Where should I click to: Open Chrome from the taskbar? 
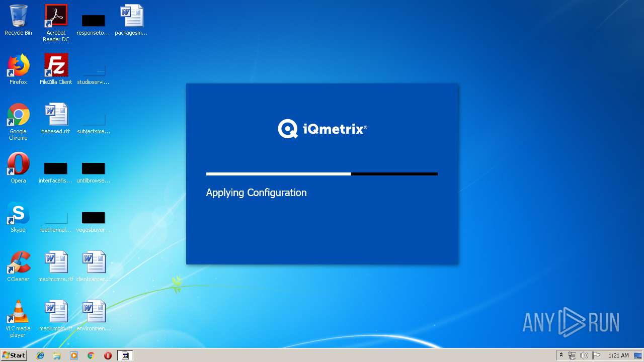[91, 355]
